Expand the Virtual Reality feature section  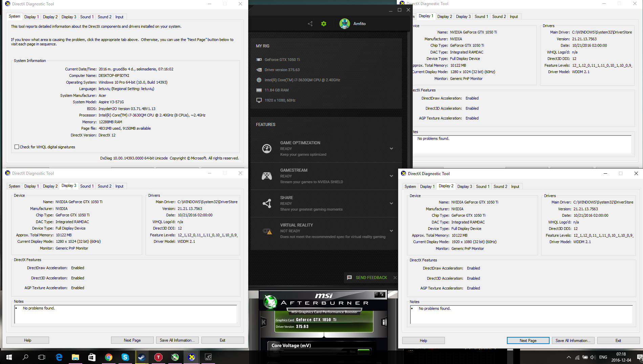click(391, 231)
